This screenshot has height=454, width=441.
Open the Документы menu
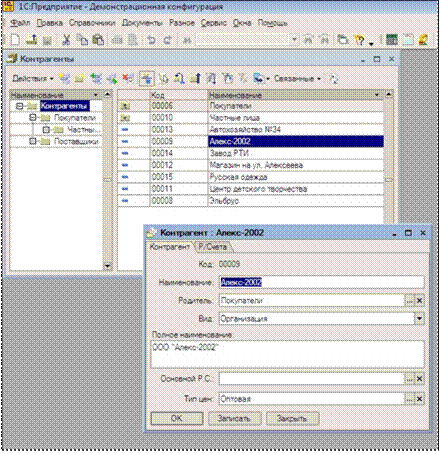point(142,23)
